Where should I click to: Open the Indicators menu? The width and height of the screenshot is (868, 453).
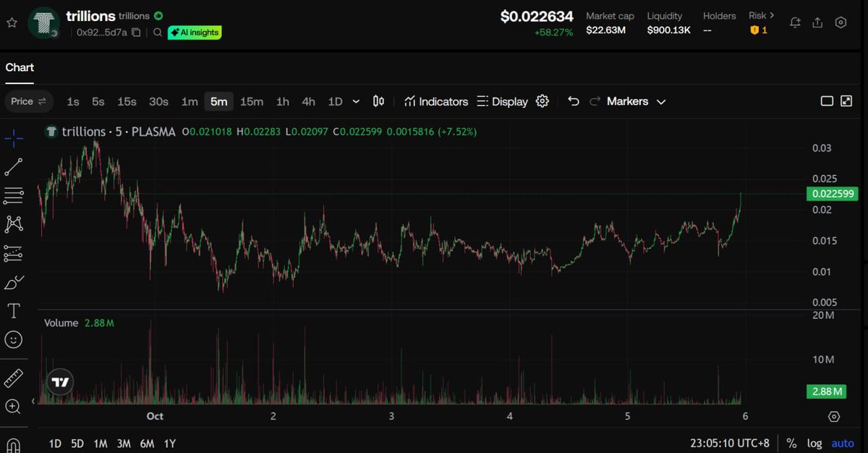(436, 102)
